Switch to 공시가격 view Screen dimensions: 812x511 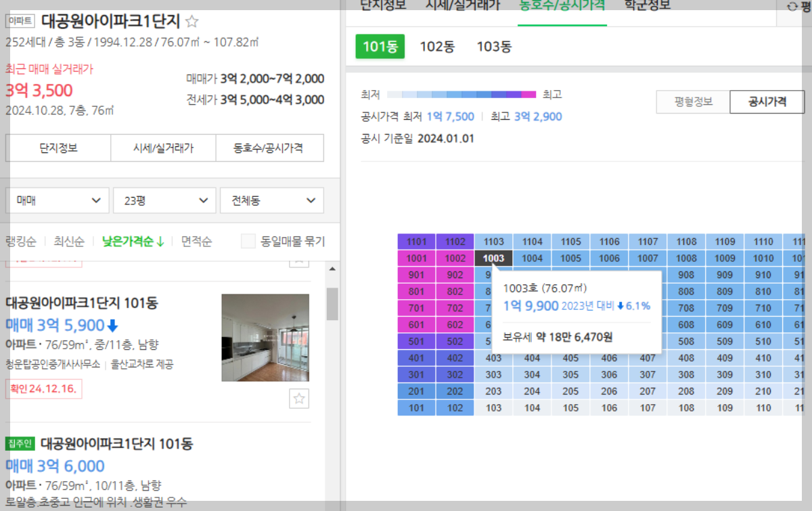pos(767,102)
